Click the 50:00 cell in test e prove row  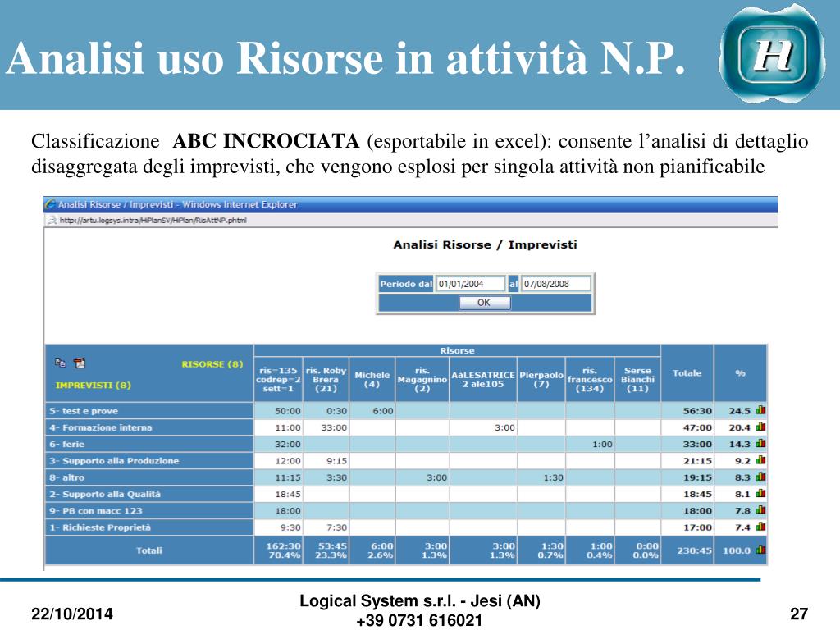[x=278, y=411]
